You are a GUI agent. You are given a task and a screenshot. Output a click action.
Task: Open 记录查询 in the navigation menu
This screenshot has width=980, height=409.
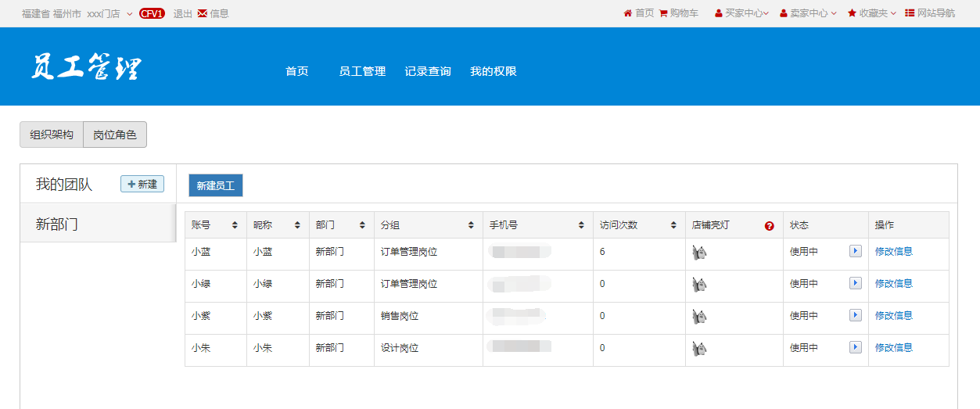(x=428, y=71)
